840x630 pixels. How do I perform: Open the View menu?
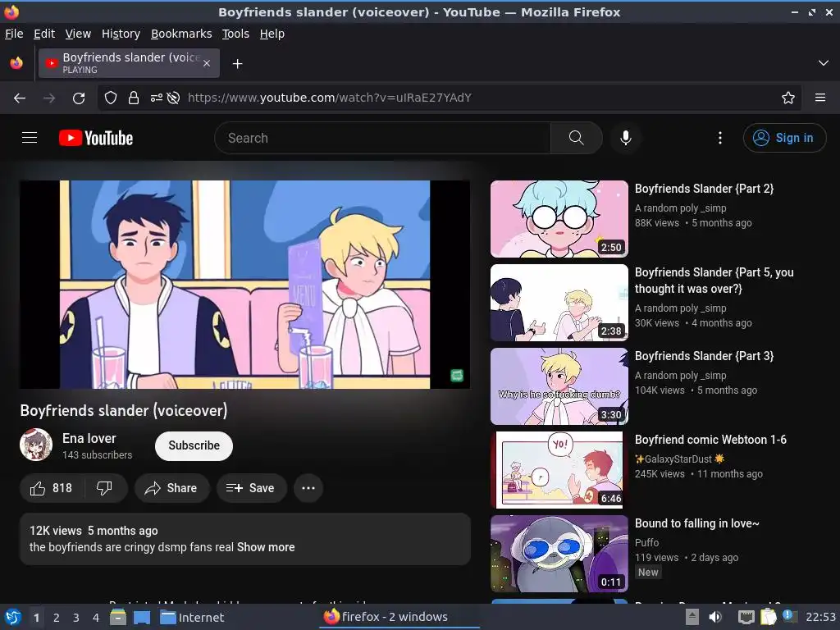pos(78,34)
